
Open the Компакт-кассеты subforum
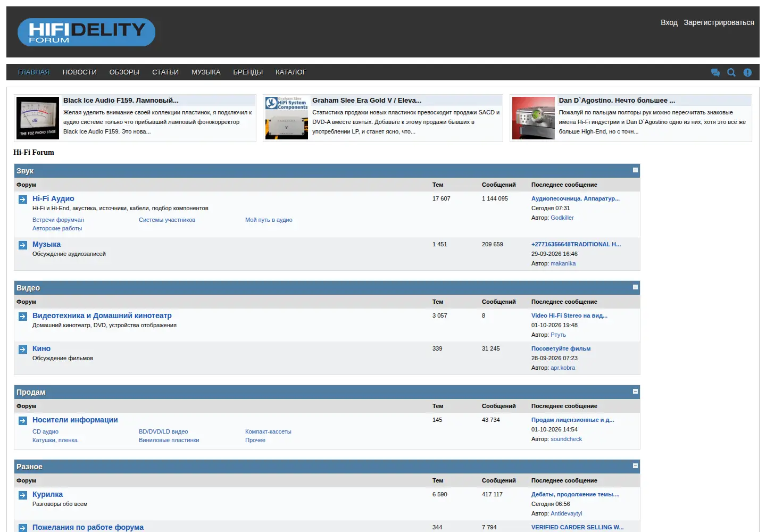coord(268,431)
